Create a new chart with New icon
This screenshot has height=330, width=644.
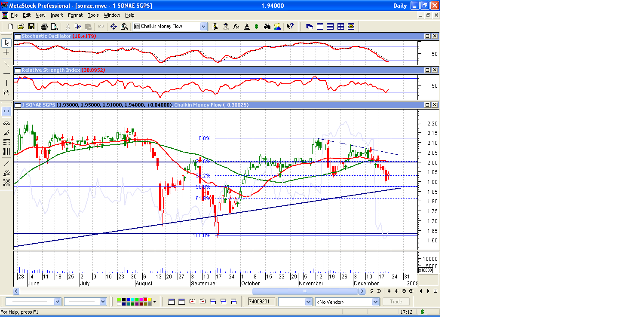(11, 26)
